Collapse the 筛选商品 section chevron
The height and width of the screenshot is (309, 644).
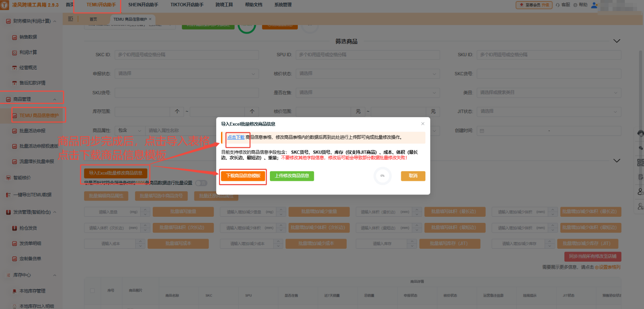click(617, 41)
